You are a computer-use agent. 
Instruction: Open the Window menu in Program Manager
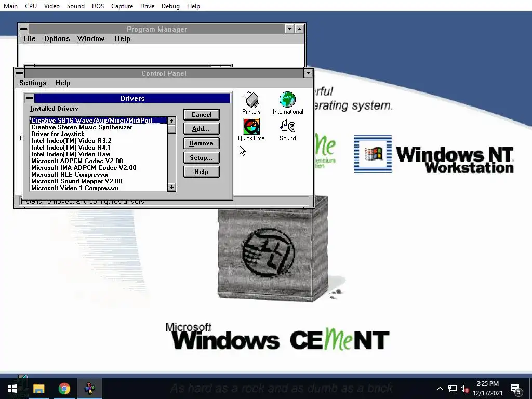point(91,38)
